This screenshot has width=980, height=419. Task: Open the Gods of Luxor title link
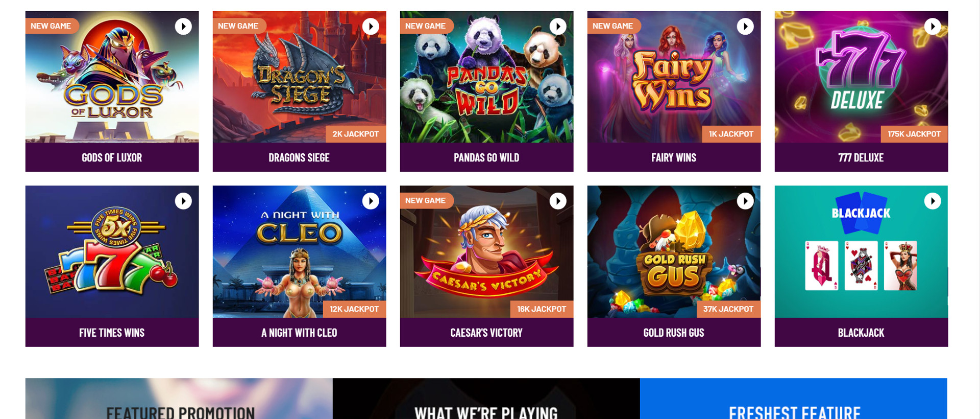(112, 157)
